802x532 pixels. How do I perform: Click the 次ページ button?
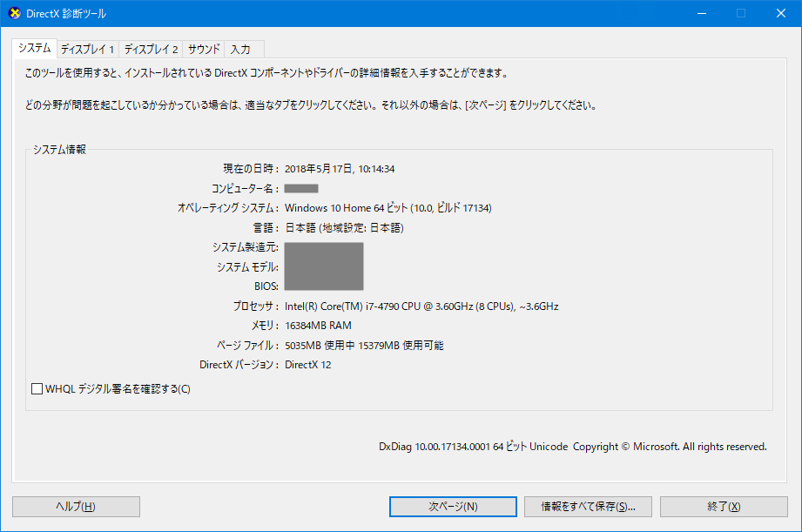coord(452,506)
